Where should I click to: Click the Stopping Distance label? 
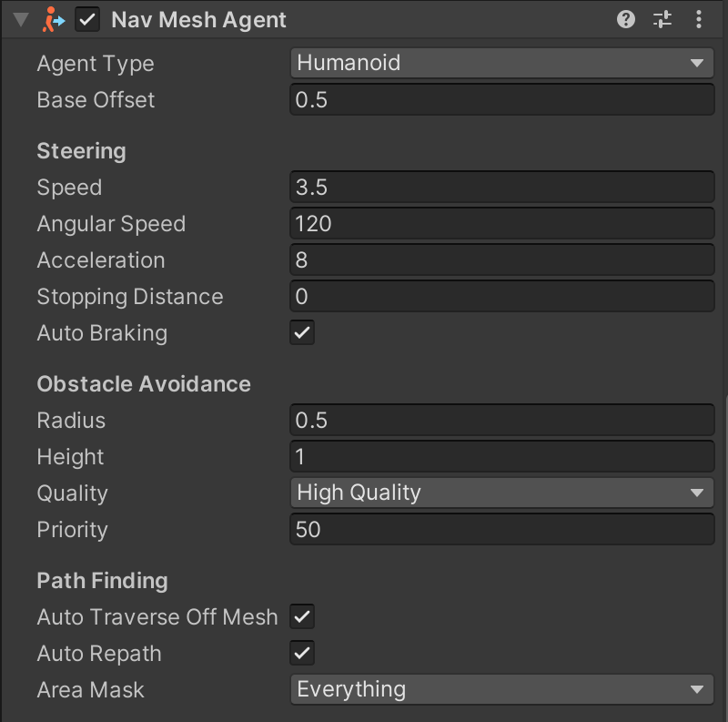click(130, 297)
